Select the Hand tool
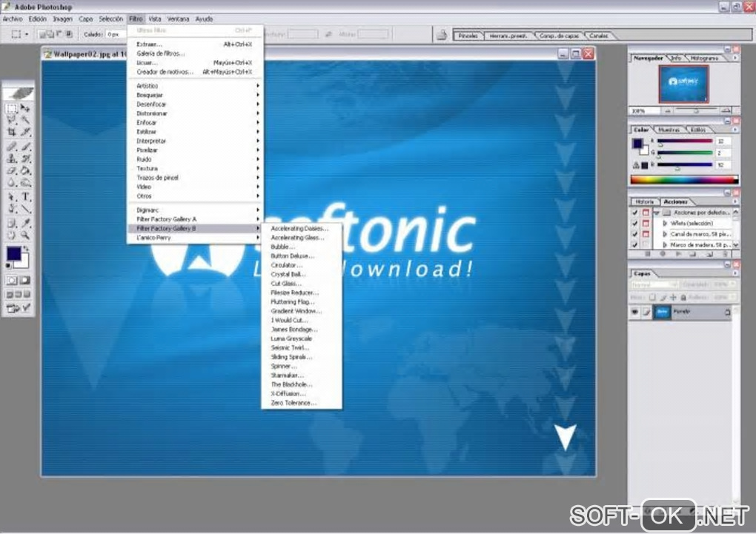The height and width of the screenshot is (534, 756). coord(12,236)
